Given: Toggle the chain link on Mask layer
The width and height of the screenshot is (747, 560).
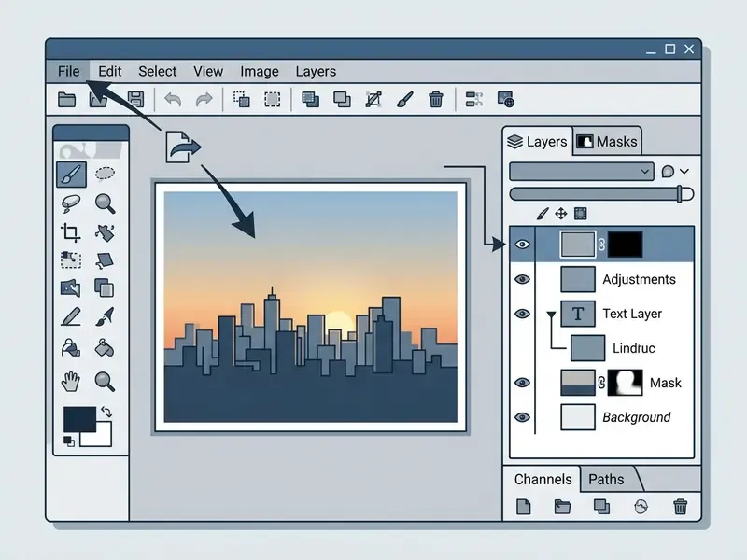Looking at the screenshot, I should coord(601,383).
